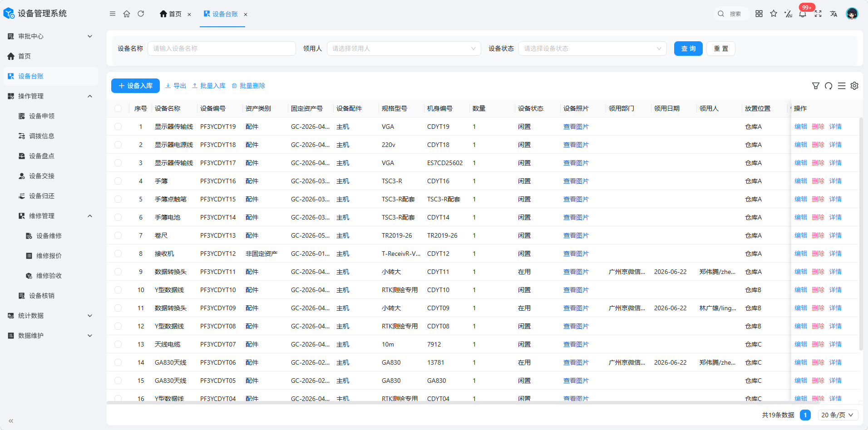Click the 设备入库 button

click(135, 86)
